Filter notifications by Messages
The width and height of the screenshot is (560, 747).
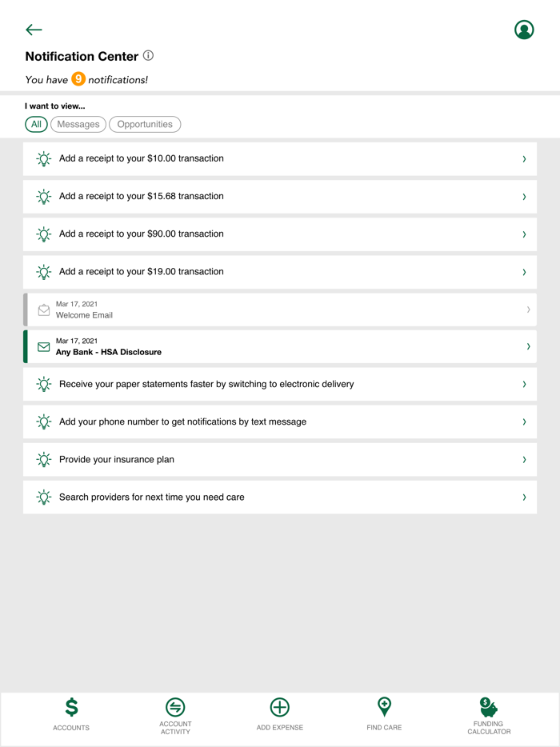pos(78,124)
